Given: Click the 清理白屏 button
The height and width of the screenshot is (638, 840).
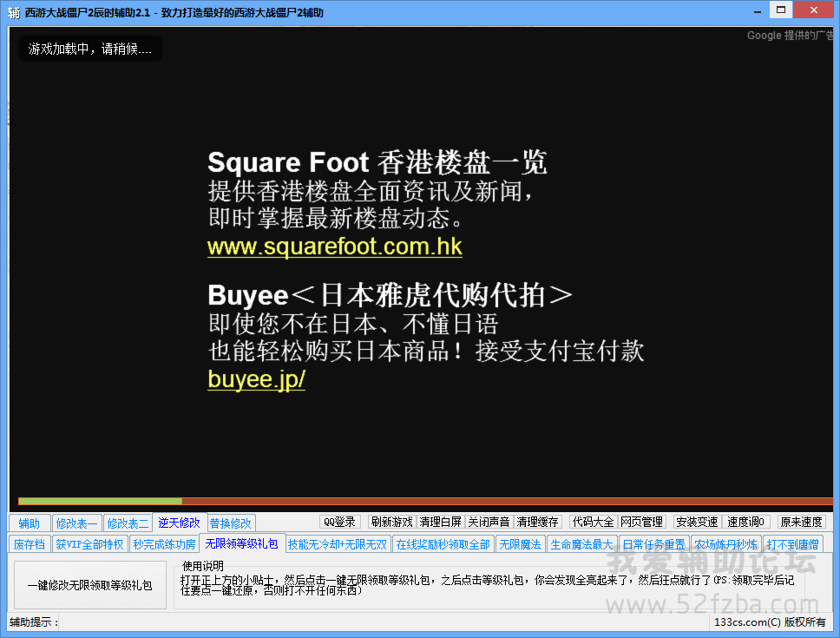Looking at the screenshot, I should (440, 522).
